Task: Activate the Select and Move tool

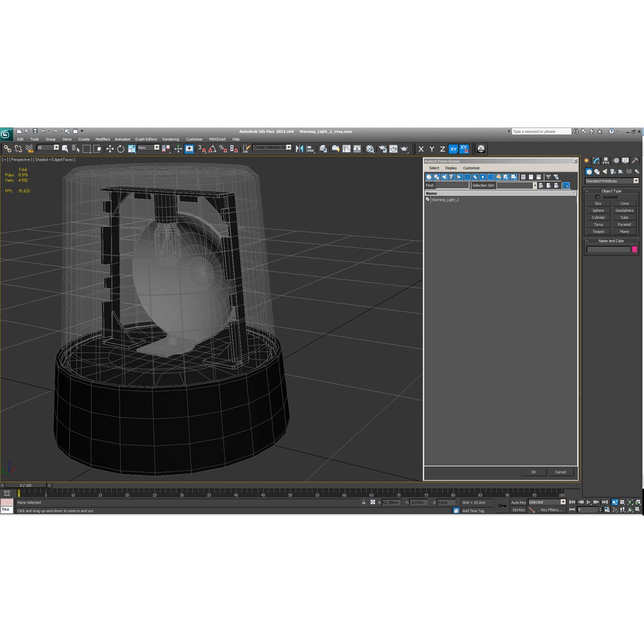Action: tap(110, 148)
